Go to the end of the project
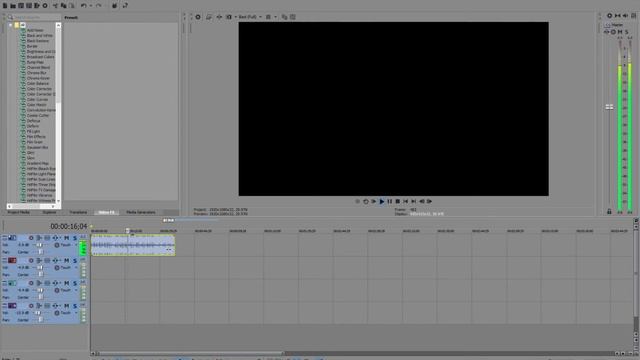 click(x=413, y=201)
